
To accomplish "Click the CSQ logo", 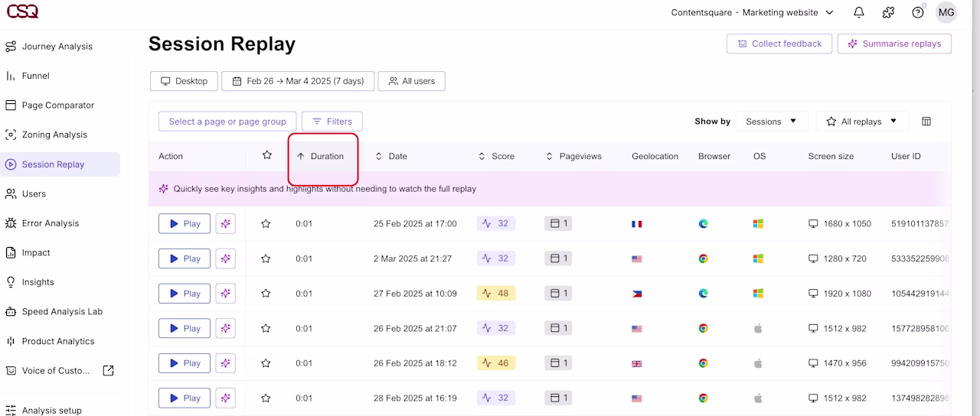I will (22, 11).
